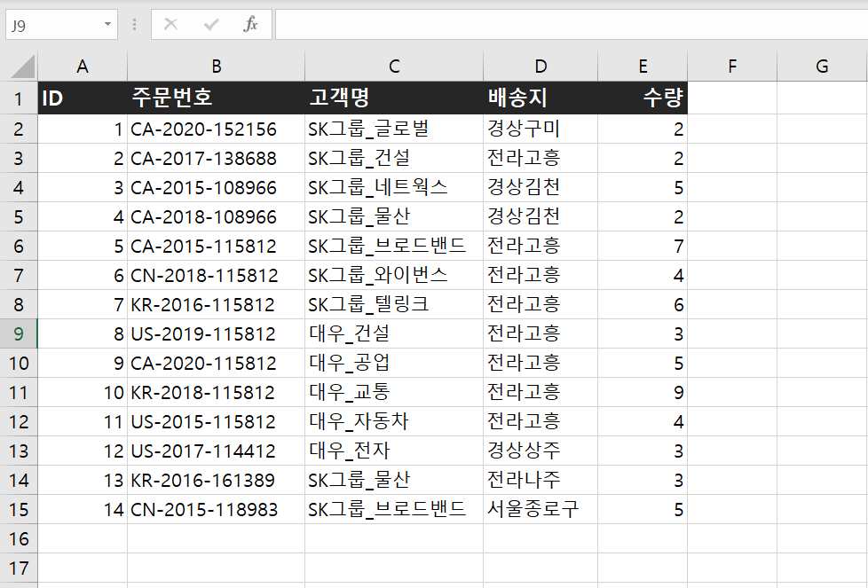Click into the formula bar input
The image size is (868, 588).
click(x=572, y=24)
